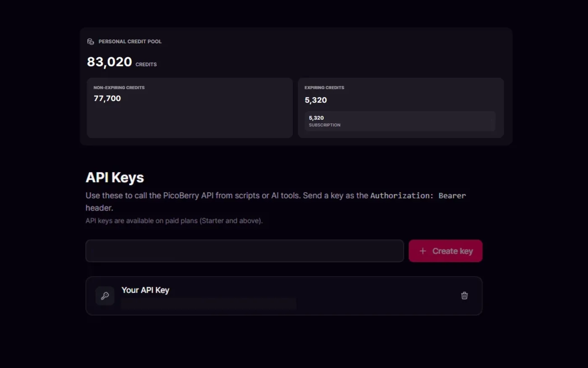The image size is (588, 368).
Task: Click the API Keys section heading
Action: 115,177
